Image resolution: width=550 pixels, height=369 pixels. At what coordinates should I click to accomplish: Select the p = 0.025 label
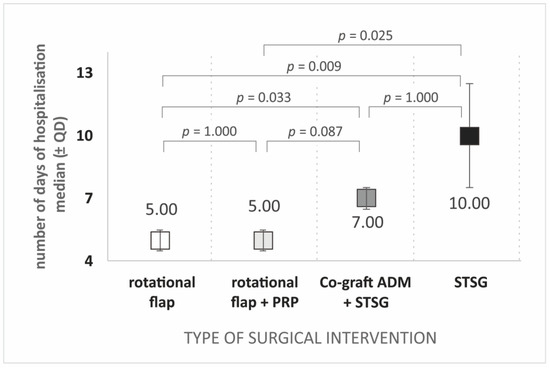pyautogui.click(x=365, y=36)
